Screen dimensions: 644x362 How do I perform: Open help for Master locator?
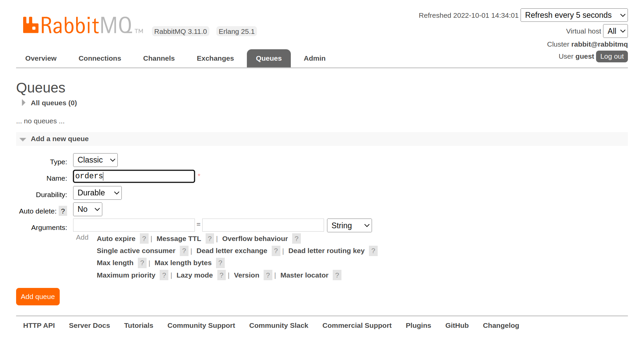(337, 275)
